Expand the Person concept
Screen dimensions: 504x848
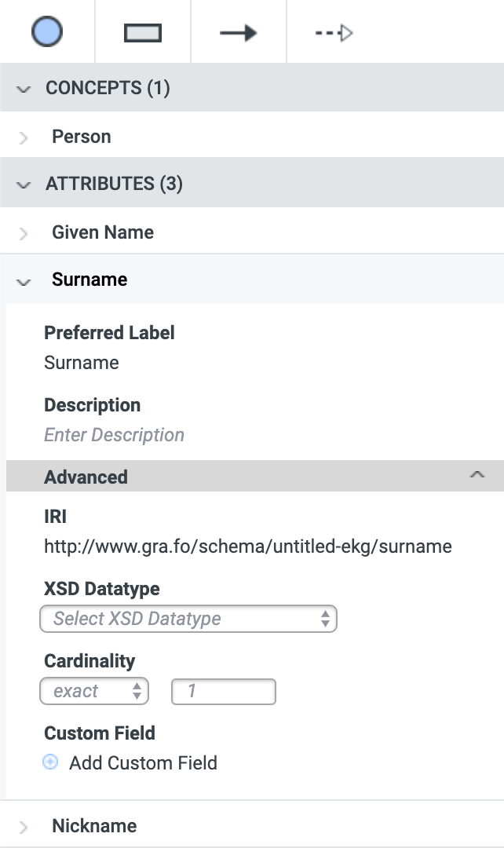tap(24, 138)
